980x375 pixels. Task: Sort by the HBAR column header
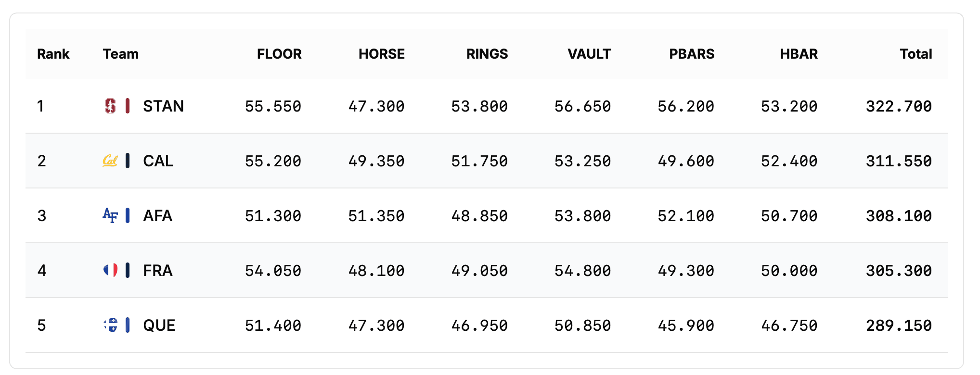pos(799,54)
